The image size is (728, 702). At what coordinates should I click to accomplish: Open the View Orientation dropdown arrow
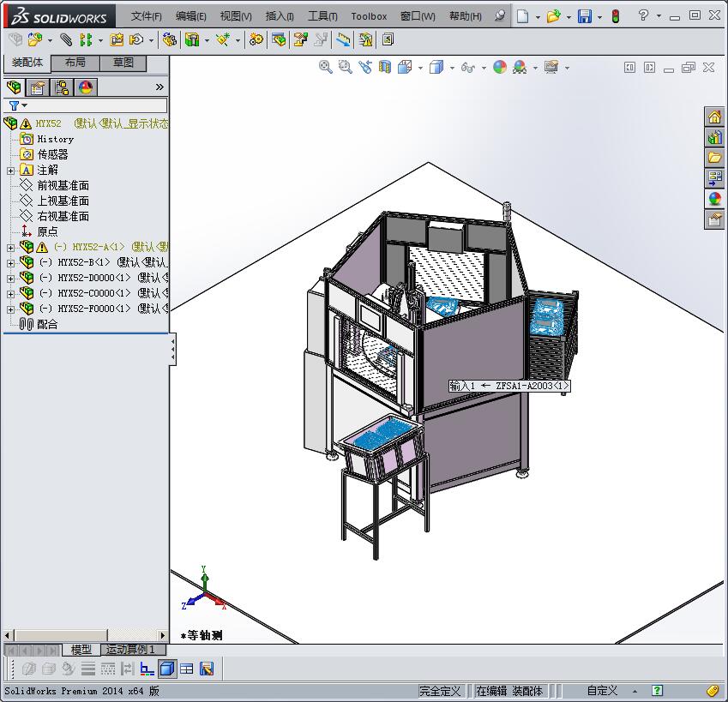[x=420, y=68]
